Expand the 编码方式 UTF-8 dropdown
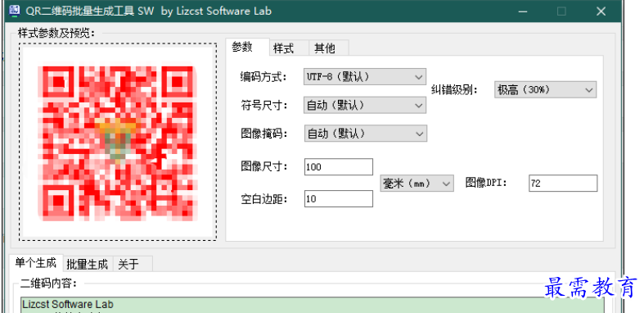The image size is (644, 313). pyautogui.click(x=365, y=76)
